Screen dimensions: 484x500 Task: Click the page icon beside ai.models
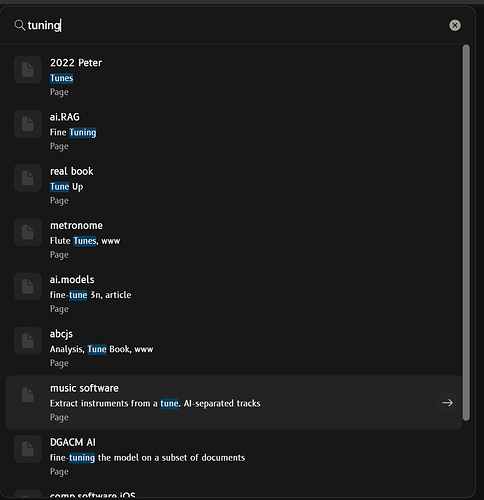(28, 286)
